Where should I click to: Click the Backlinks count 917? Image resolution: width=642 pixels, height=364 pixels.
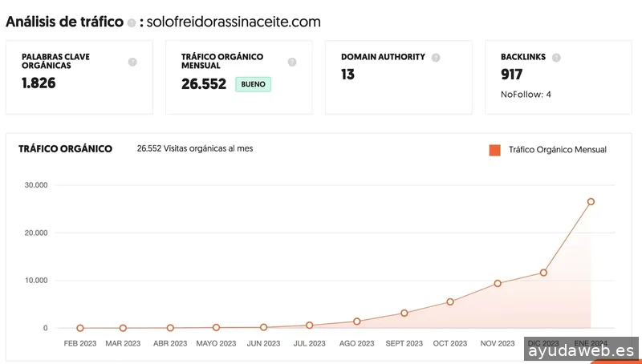[x=511, y=75]
